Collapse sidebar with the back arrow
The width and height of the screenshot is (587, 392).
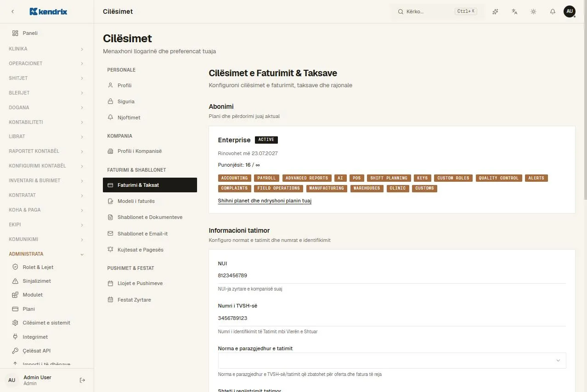pos(12,11)
